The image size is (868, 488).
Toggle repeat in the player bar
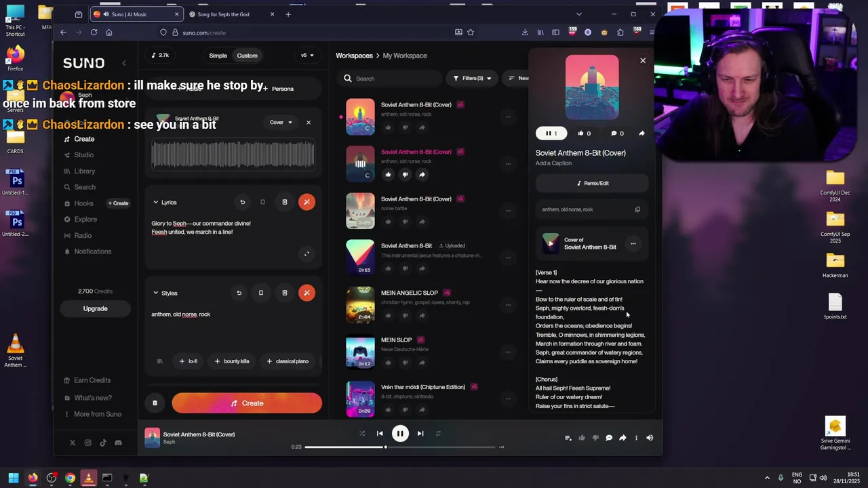click(x=438, y=434)
